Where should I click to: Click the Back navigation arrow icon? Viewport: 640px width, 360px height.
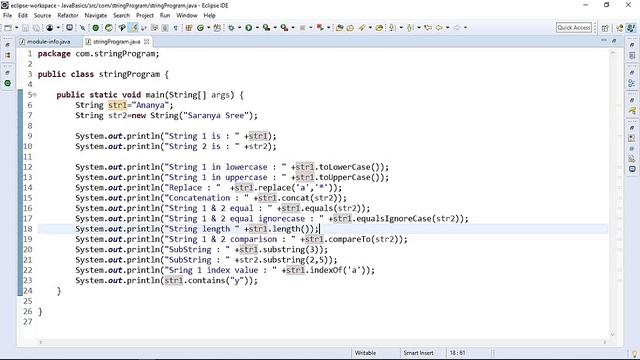[439, 28]
